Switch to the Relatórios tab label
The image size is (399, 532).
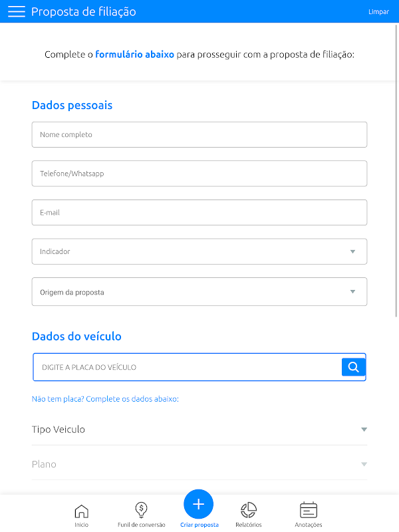(x=249, y=525)
